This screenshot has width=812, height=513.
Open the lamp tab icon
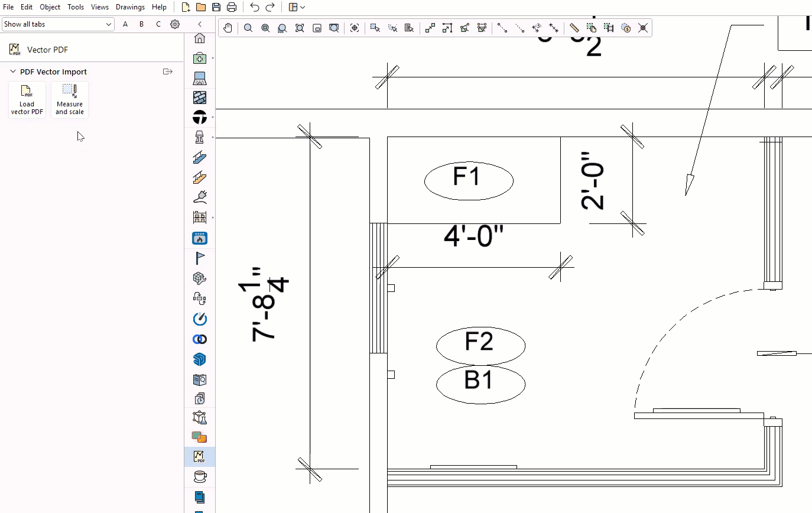click(x=200, y=138)
